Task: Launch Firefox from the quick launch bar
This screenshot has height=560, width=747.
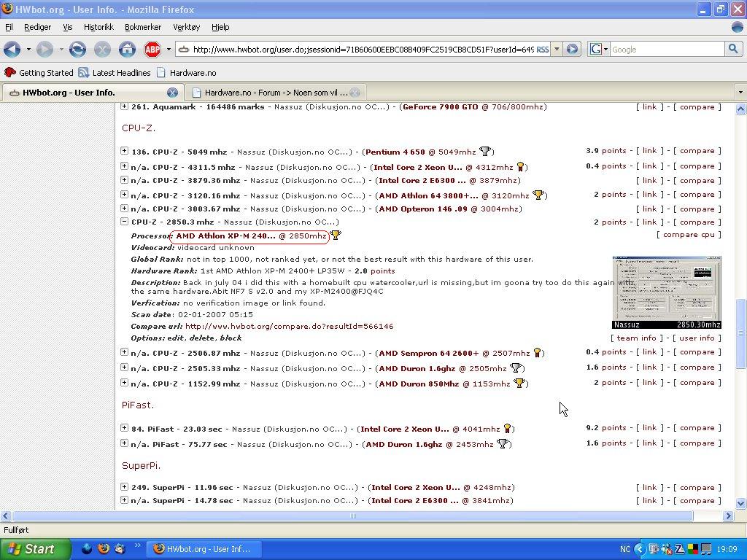Action: tap(103, 549)
